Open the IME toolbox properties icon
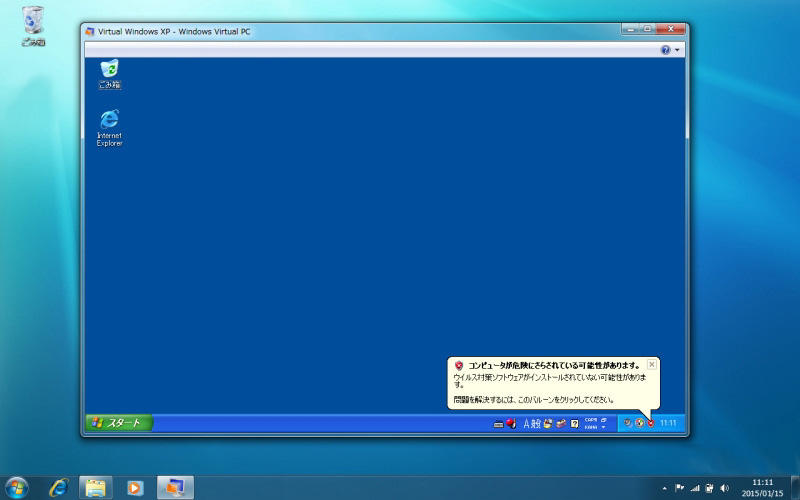Image resolution: width=800 pixels, height=500 pixels. coord(561,423)
